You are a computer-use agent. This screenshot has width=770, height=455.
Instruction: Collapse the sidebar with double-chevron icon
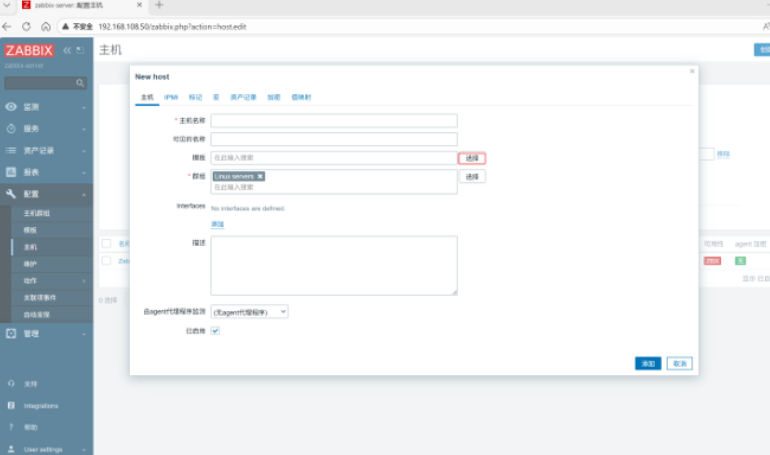point(67,50)
